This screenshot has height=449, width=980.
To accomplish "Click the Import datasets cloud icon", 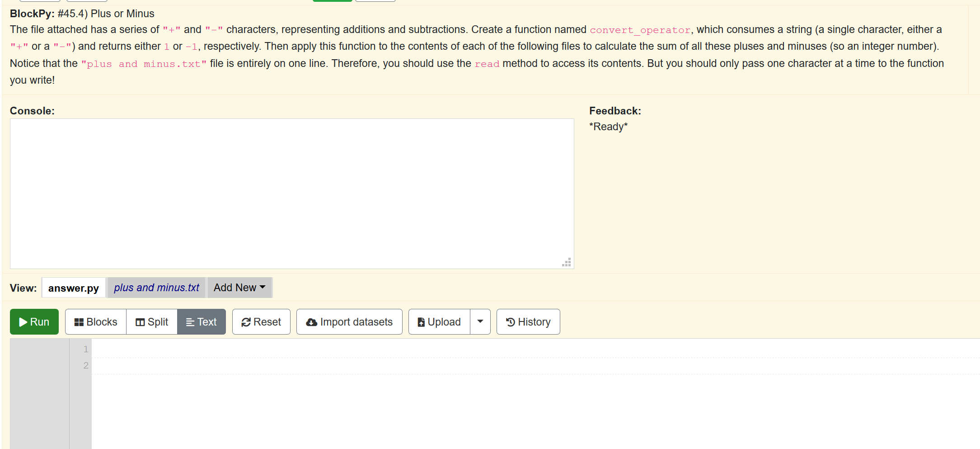I will [x=311, y=321].
